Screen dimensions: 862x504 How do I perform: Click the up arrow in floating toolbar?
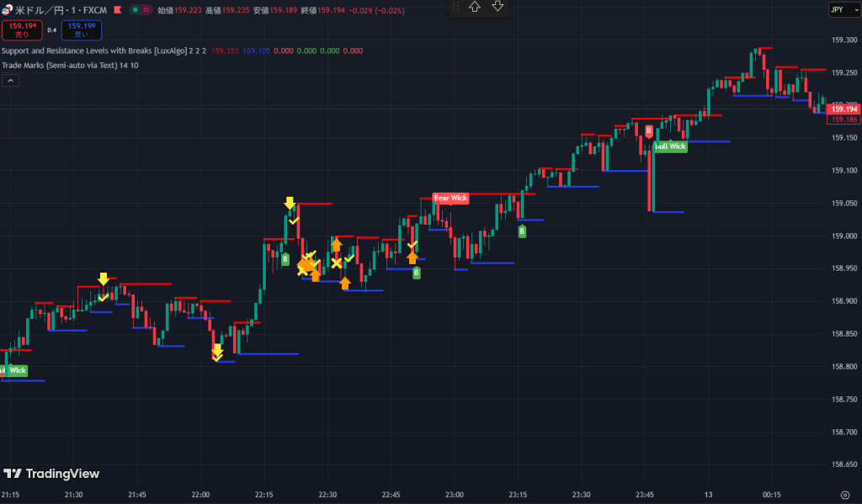[475, 7]
